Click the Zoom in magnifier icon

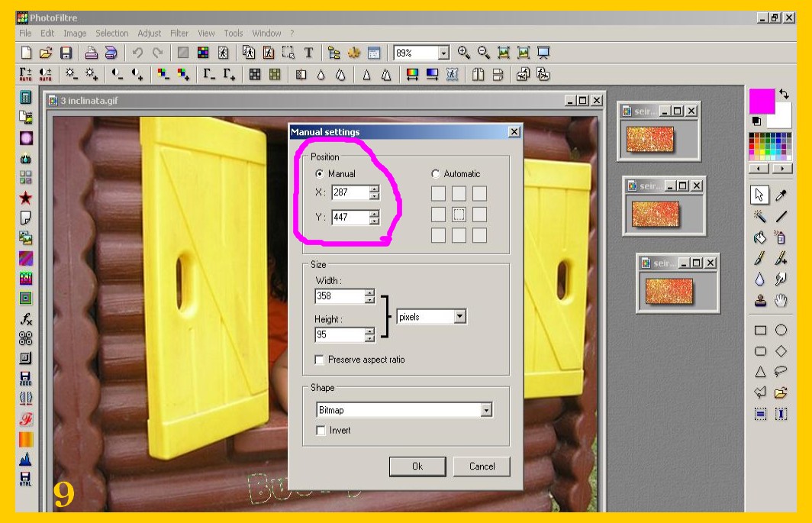[463, 53]
